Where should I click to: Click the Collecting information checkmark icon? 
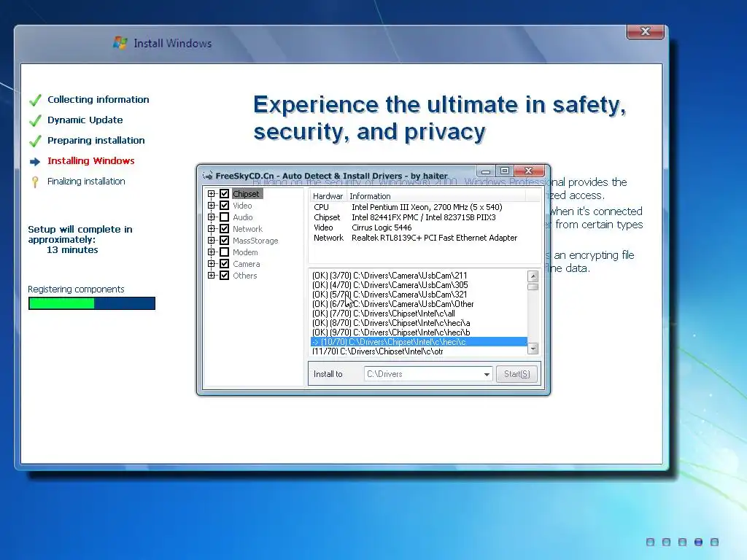tap(35, 100)
